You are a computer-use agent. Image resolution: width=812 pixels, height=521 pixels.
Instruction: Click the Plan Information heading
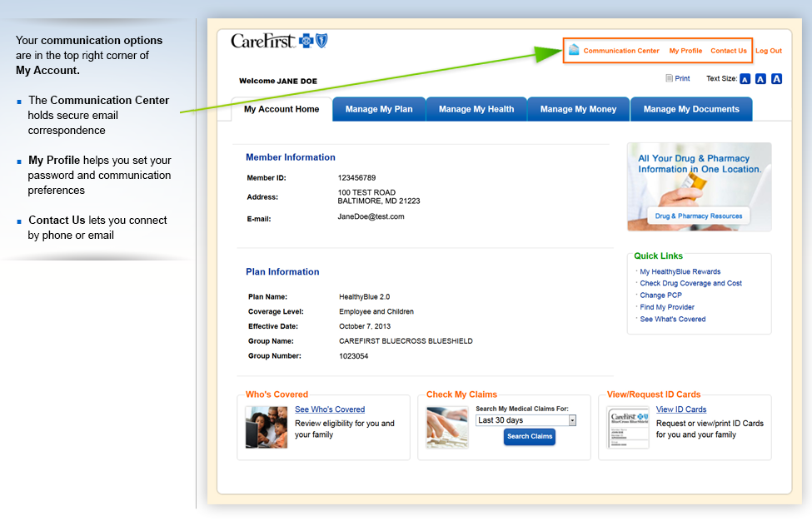283,271
